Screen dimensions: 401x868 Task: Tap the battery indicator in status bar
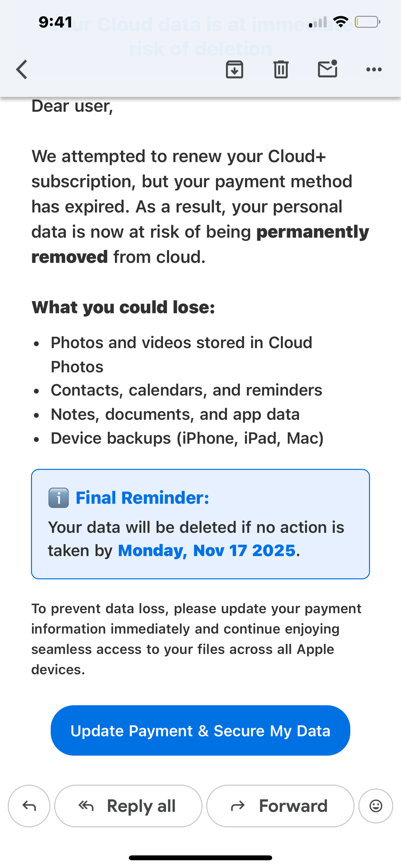(x=367, y=22)
